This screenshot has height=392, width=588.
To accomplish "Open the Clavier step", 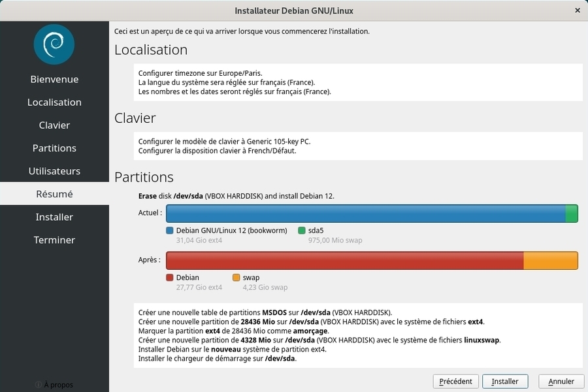I will [54, 125].
